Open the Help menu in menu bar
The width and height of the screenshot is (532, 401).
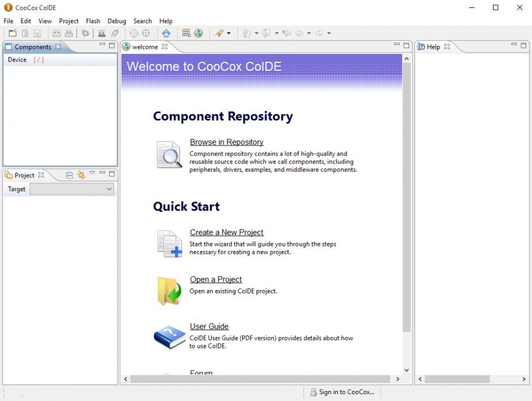click(166, 21)
